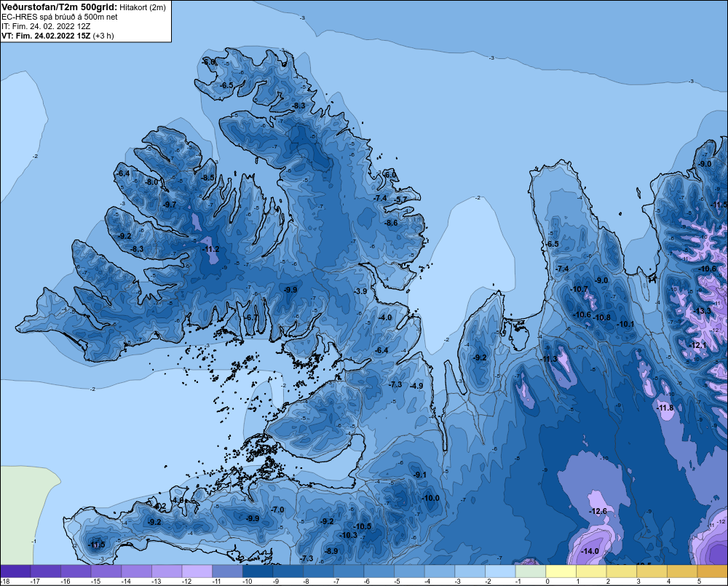Click the -6.7 temperature label
728x586 pixels.
click(251, 317)
